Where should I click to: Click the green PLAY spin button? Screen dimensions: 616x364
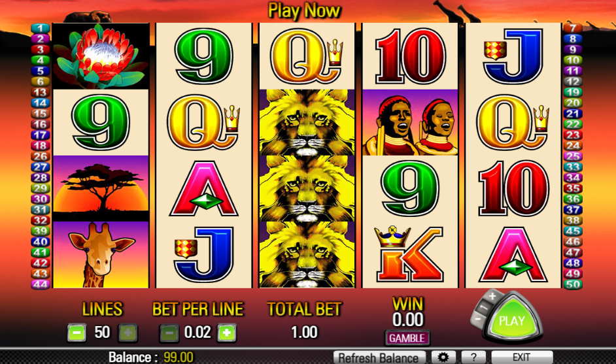click(x=512, y=320)
